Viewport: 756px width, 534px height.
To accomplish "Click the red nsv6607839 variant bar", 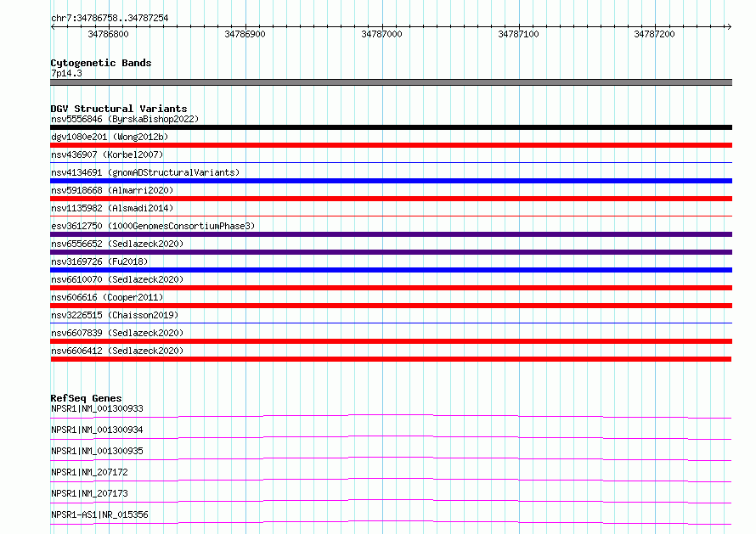I will 391,341.
